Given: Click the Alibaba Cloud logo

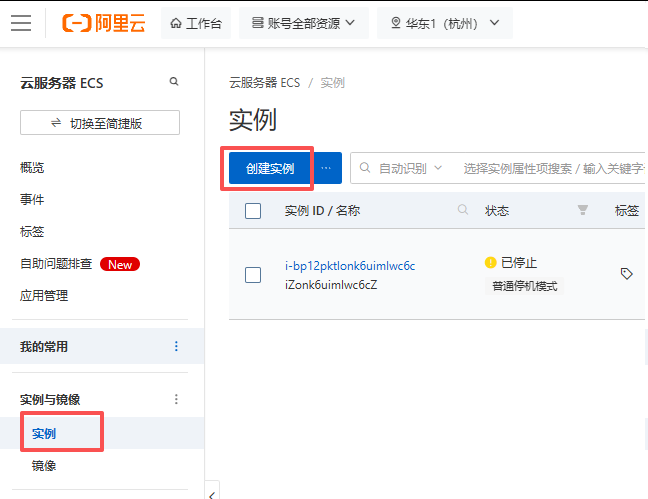Looking at the screenshot, I should click(104, 23).
